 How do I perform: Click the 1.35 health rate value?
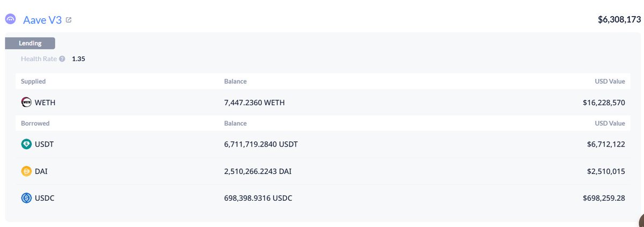pyautogui.click(x=78, y=59)
